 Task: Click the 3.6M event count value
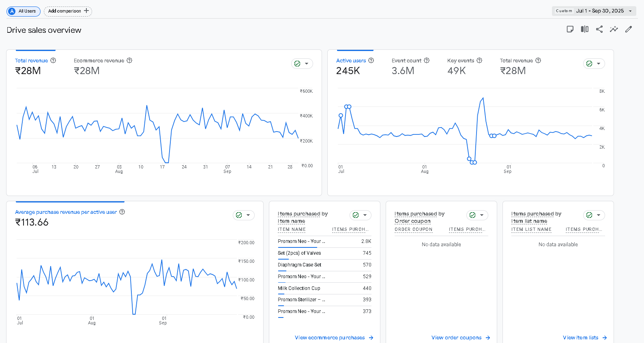(x=403, y=71)
